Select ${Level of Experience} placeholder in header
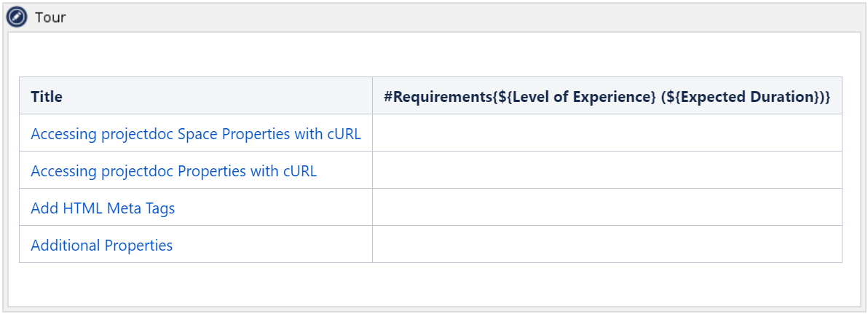Image resolution: width=868 pixels, height=314 pixels. (575, 97)
